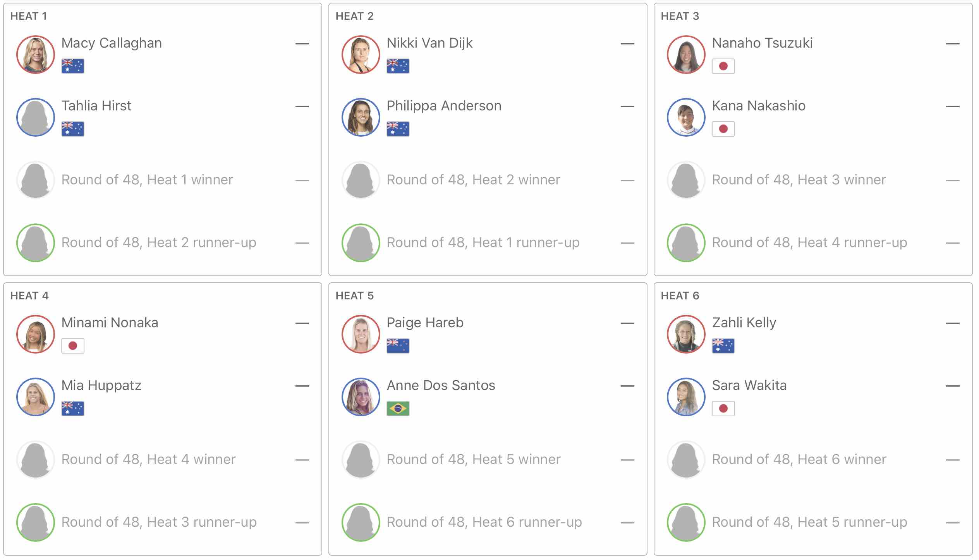
Task: Click Macy Callaghan's profile photo
Action: [35, 55]
